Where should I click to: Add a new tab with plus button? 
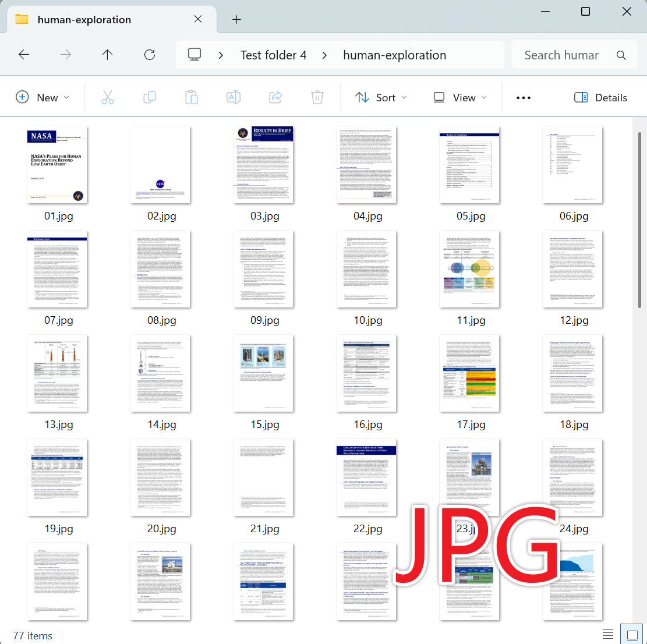pyautogui.click(x=236, y=19)
